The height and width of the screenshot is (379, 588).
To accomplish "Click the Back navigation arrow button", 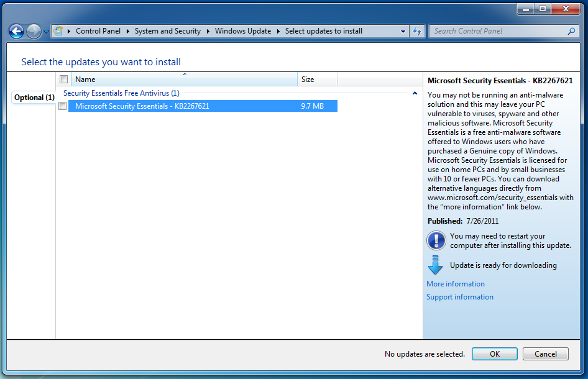I will point(17,31).
